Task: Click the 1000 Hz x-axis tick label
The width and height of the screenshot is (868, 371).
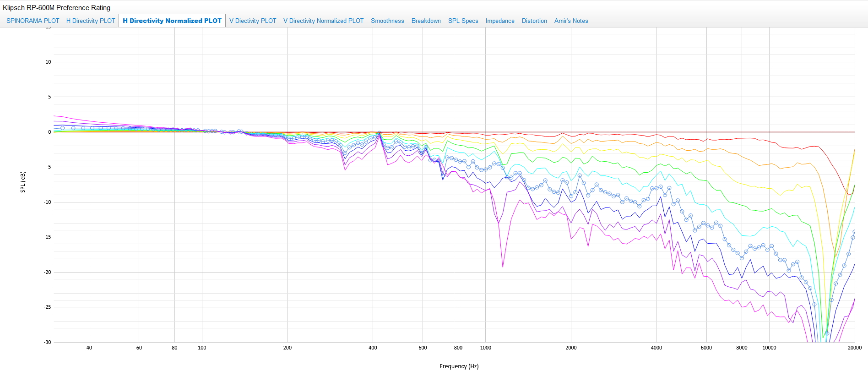Action: coord(486,348)
